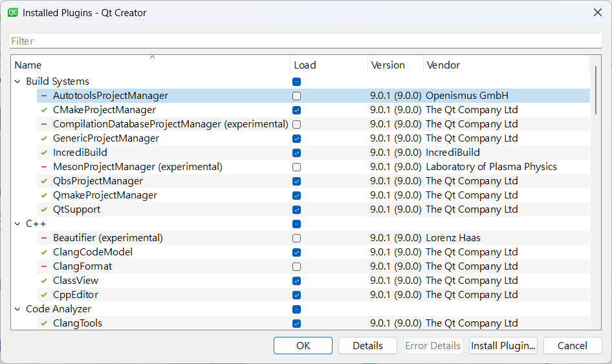Toggle the Build Systems group load checkbox
Screen dimensions: 612x364
[x=297, y=81]
